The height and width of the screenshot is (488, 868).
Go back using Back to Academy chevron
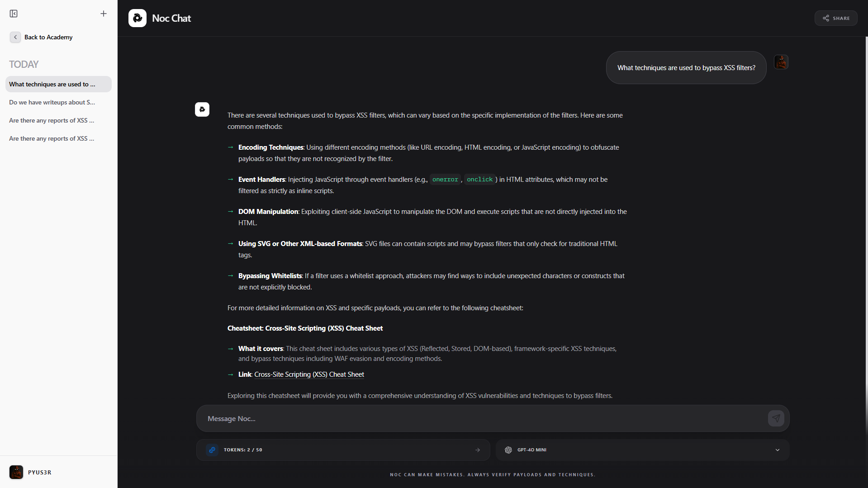[x=15, y=37]
